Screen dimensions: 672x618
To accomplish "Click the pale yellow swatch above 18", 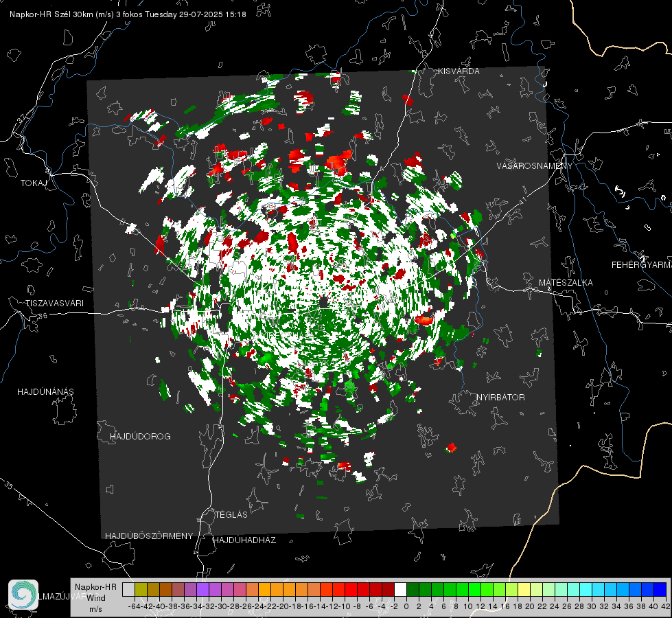I will pos(524,589).
